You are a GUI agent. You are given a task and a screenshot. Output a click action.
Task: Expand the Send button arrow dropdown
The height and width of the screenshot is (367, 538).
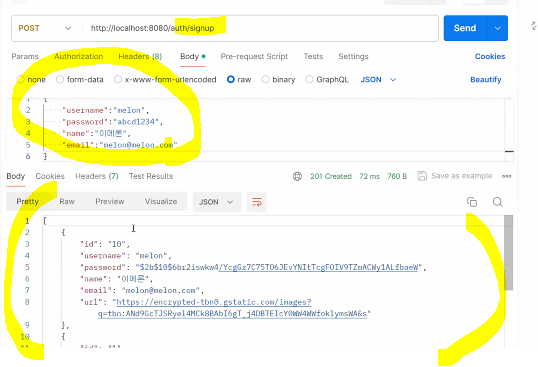coord(498,28)
